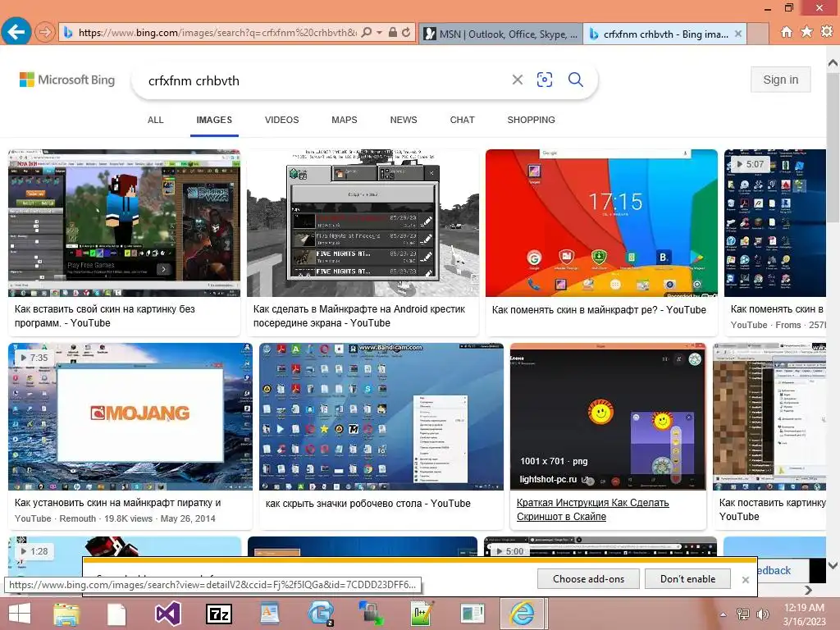This screenshot has height=630, width=840.
Task: Open 7-Zip from the taskbar
Action: pyautogui.click(x=218, y=614)
